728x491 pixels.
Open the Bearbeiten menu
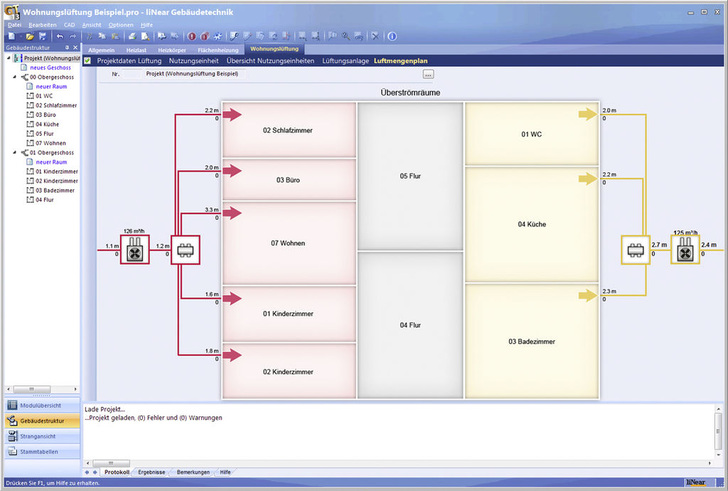tap(42, 24)
